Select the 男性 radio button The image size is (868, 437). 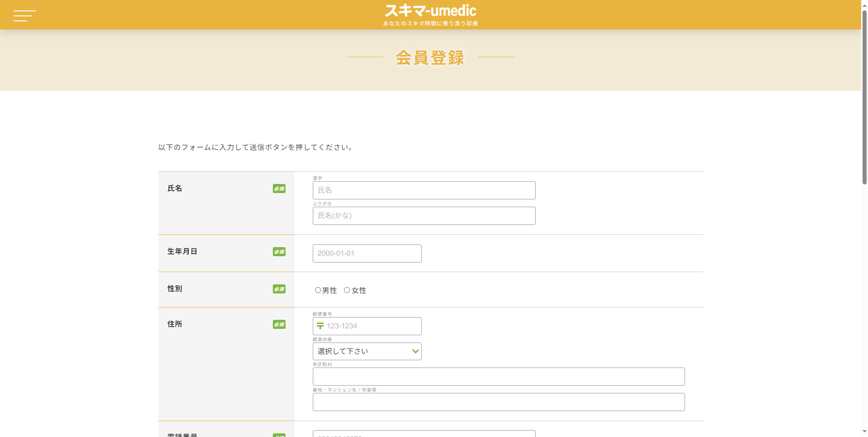(318, 290)
